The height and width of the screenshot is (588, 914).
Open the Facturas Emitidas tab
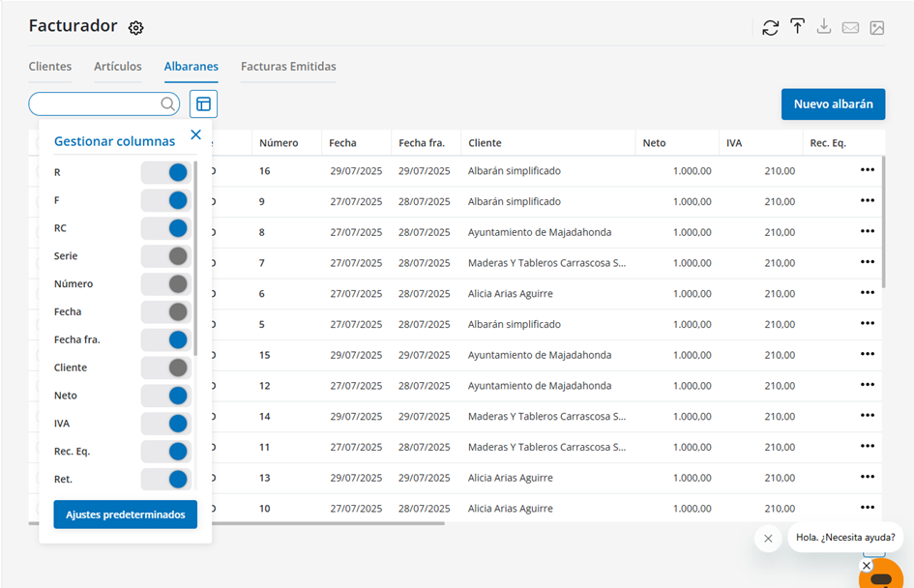tap(288, 67)
